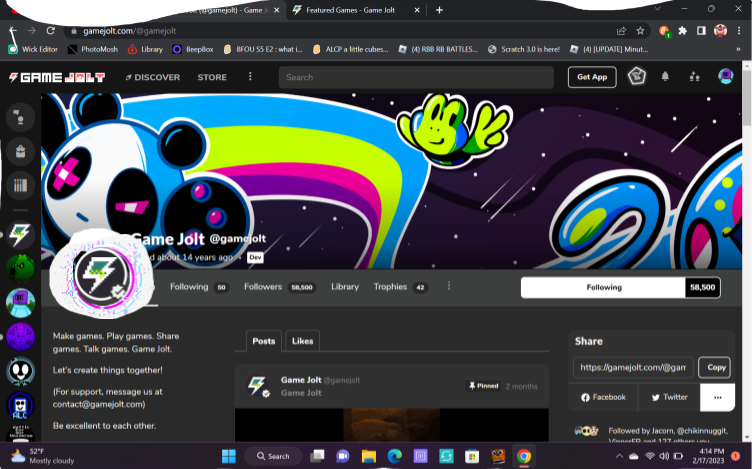Open more share options ellipsis button
Viewport: 752px width, 469px height.
717,397
